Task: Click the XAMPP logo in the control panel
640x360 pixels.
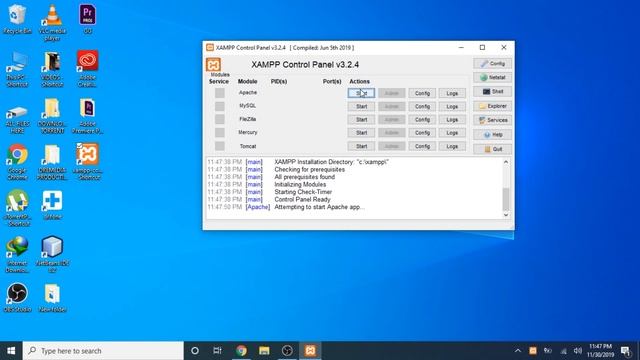Action: pyautogui.click(x=213, y=64)
